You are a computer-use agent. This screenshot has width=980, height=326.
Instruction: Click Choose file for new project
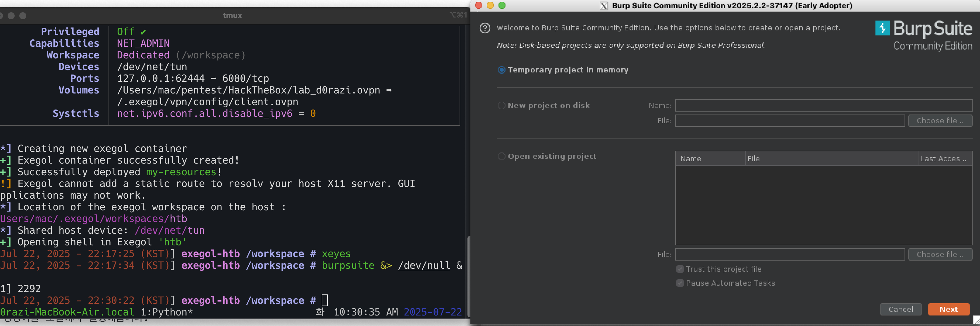click(940, 121)
